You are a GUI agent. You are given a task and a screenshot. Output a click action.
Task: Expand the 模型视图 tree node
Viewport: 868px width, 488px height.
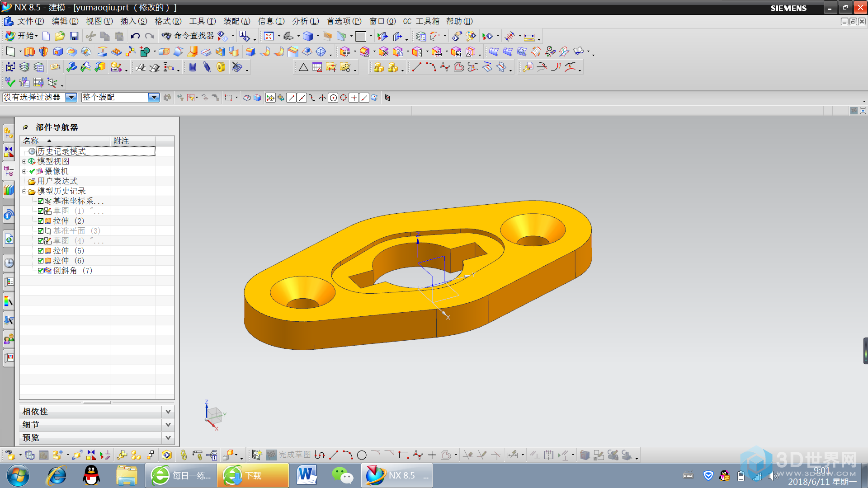coord(24,161)
